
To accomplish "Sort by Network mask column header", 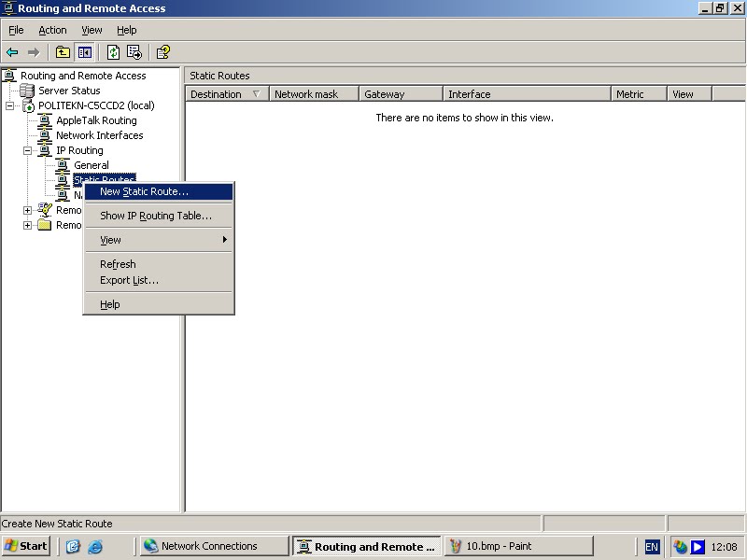I will 314,94.
